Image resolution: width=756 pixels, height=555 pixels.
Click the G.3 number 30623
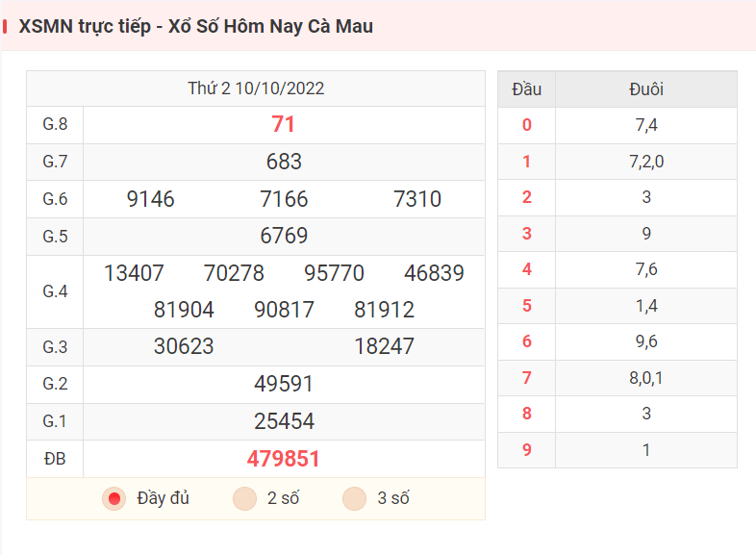[184, 346]
